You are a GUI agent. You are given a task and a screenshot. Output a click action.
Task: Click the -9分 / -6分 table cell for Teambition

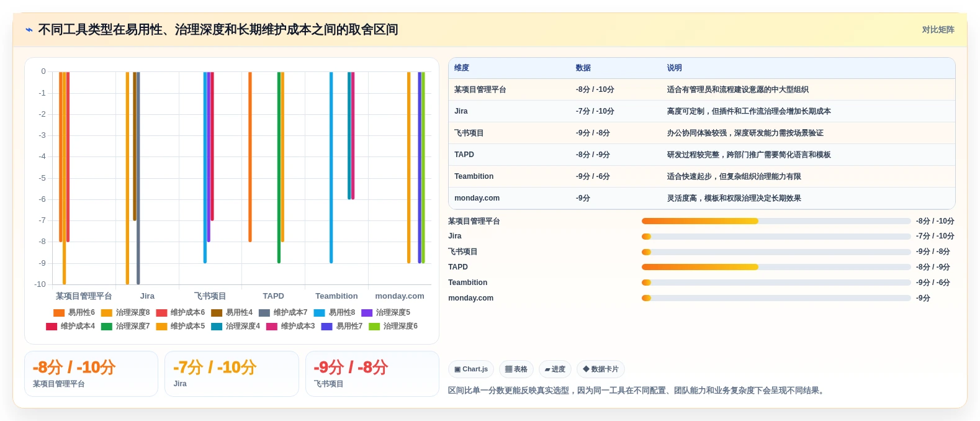click(593, 177)
